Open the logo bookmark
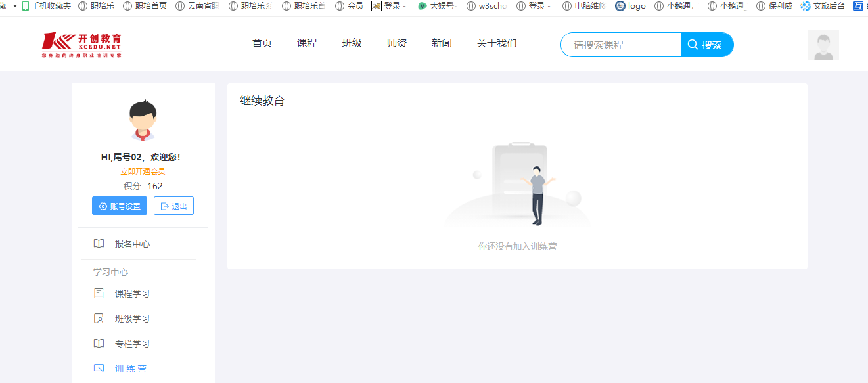The width and height of the screenshot is (868, 383). point(630,6)
